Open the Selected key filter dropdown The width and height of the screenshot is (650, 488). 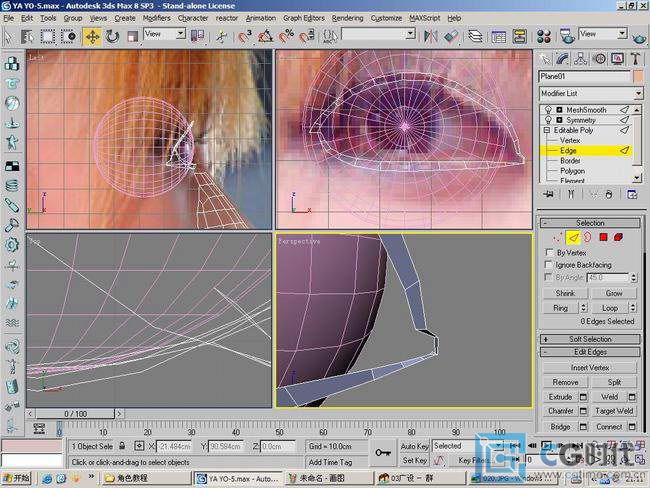[x=468, y=446]
